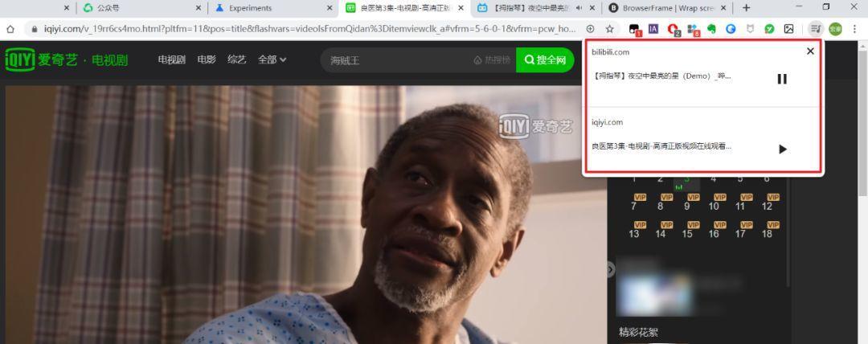Switch to the 公众号 tab
This screenshot has width=868, height=344.
coord(141,8)
